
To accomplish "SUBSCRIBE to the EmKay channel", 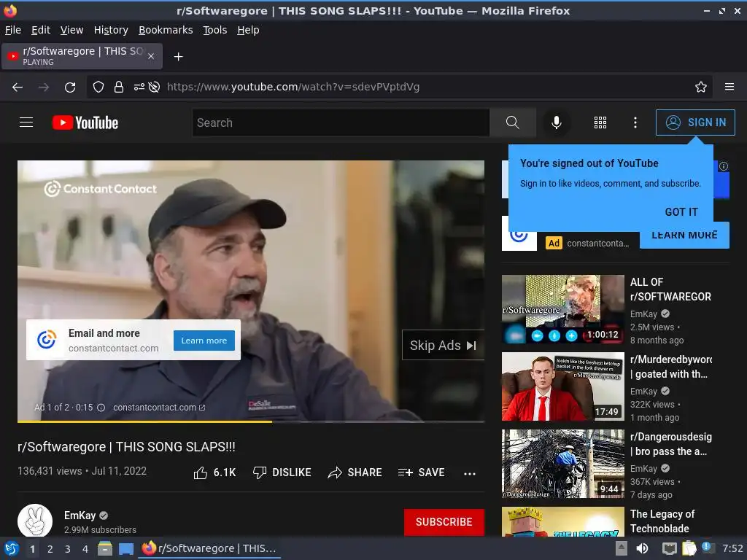I will click(x=444, y=522).
